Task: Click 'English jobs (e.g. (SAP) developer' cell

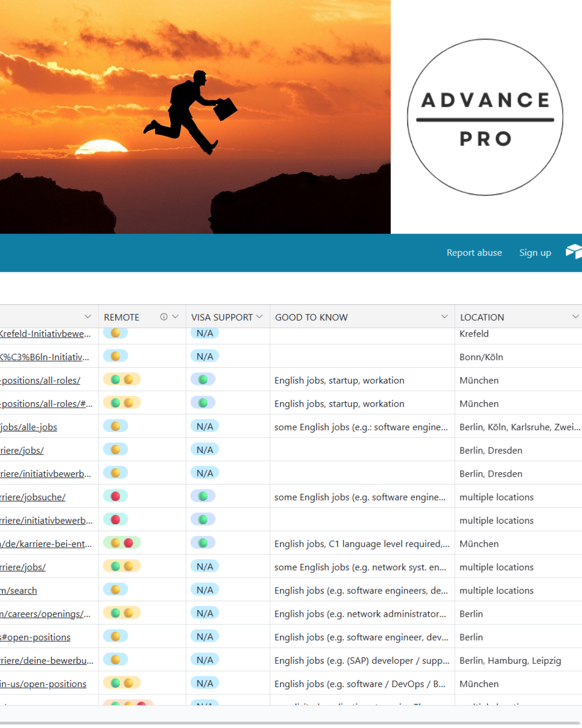Action: pyautogui.click(x=362, y=661)
